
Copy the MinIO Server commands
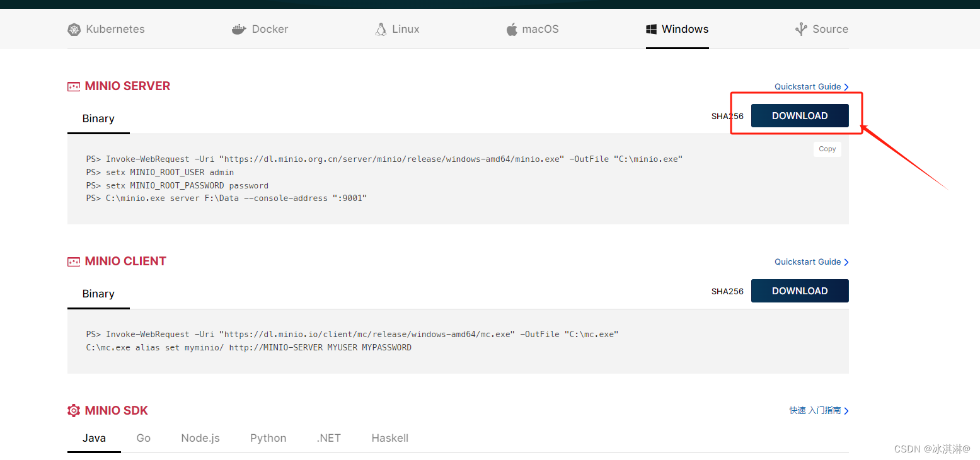click(x=827, y=149)
